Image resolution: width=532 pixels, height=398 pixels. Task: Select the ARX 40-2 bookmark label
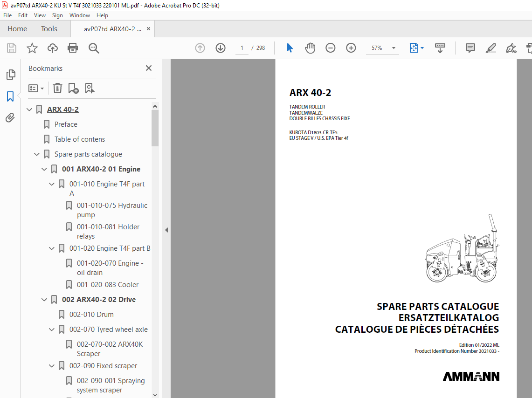63,110
